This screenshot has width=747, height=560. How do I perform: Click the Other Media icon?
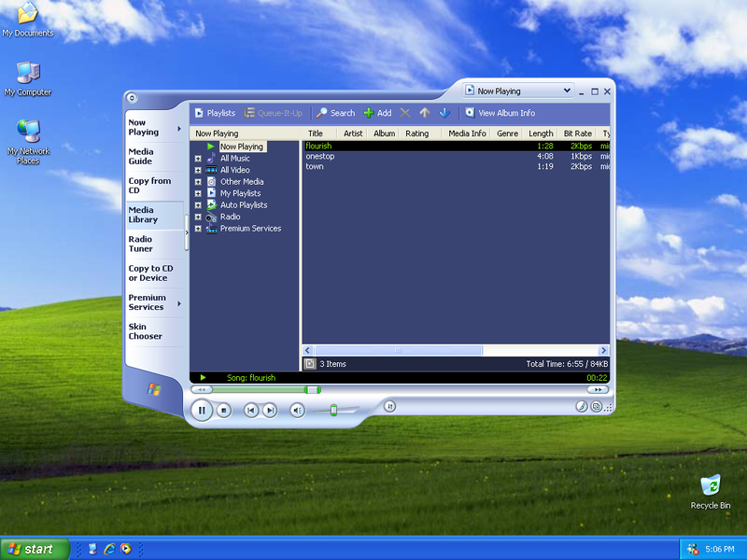211,181
